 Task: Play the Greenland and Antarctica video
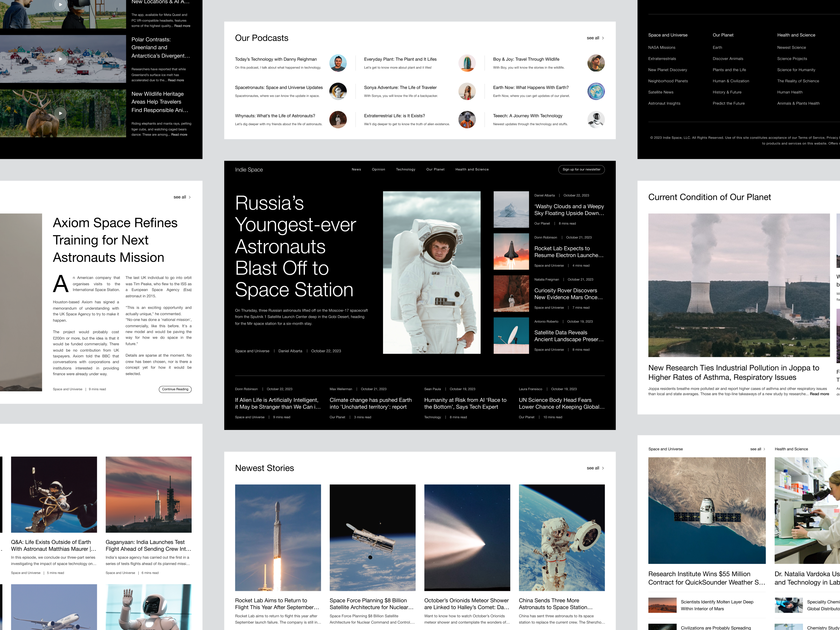click(60, 59)
